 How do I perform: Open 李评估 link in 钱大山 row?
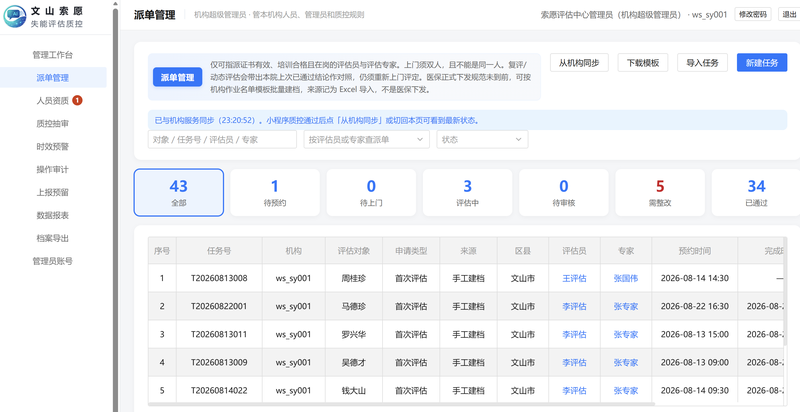pyautogui.click(x=574, y=391)
